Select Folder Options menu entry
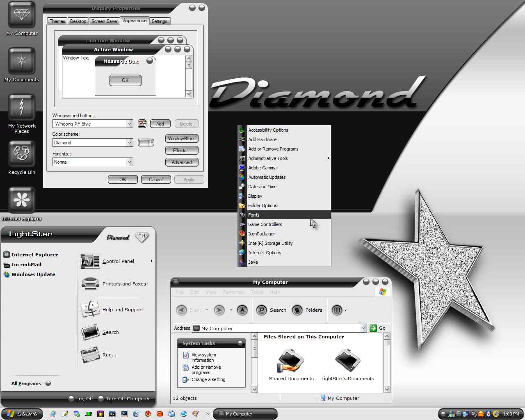Screen dimensions: 525x420 click(284, 205)
